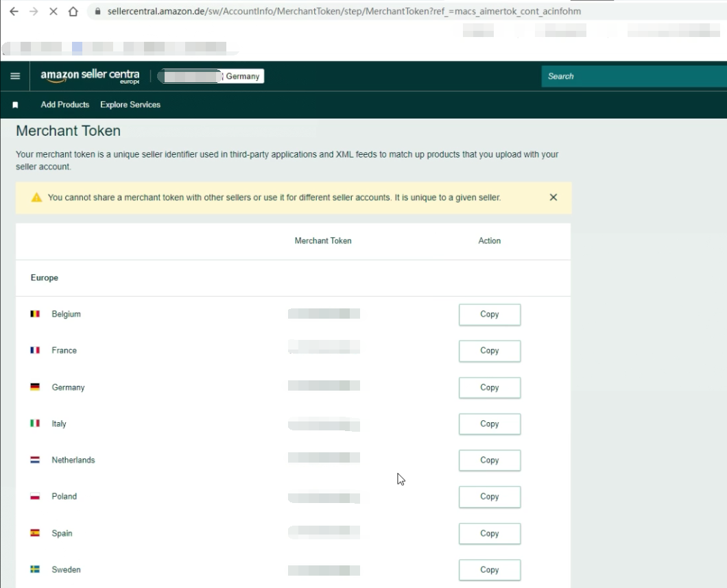The width and height of the screenshot is (727, 588).
Task: Select the Poland country label
Action: point(64,496)
